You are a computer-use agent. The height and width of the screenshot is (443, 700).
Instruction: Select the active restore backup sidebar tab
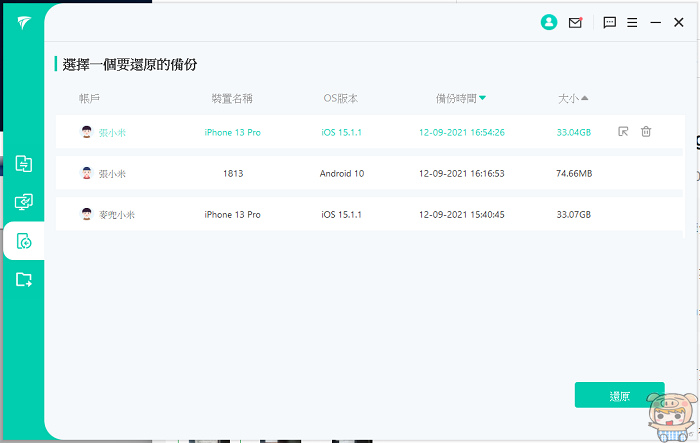click(24, 241)
